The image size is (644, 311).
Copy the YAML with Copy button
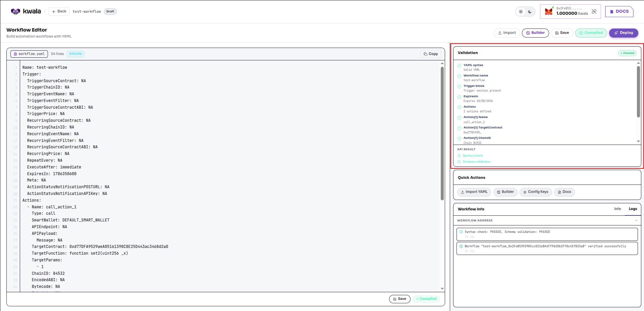coord(431,54)
